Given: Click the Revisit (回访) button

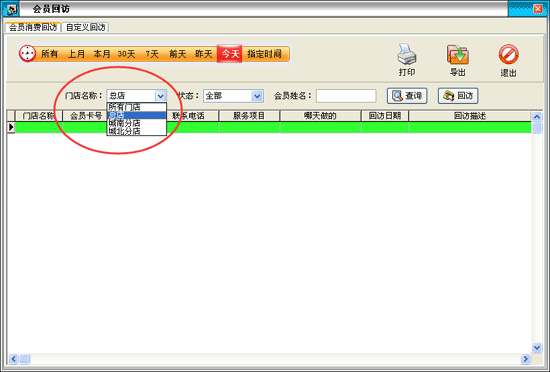Looking at the screenshot, I should point(458,96).
